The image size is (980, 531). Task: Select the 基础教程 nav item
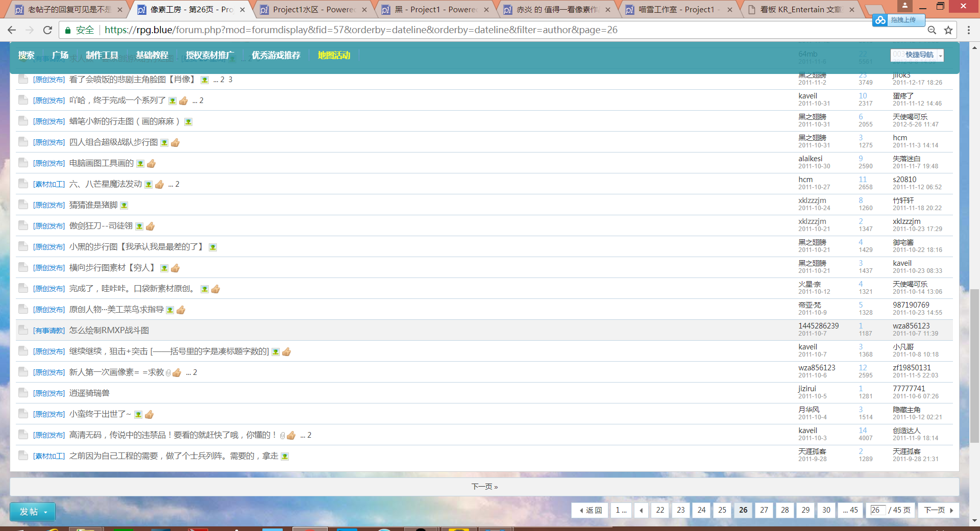pyautogui.click(x=152, y=55)
